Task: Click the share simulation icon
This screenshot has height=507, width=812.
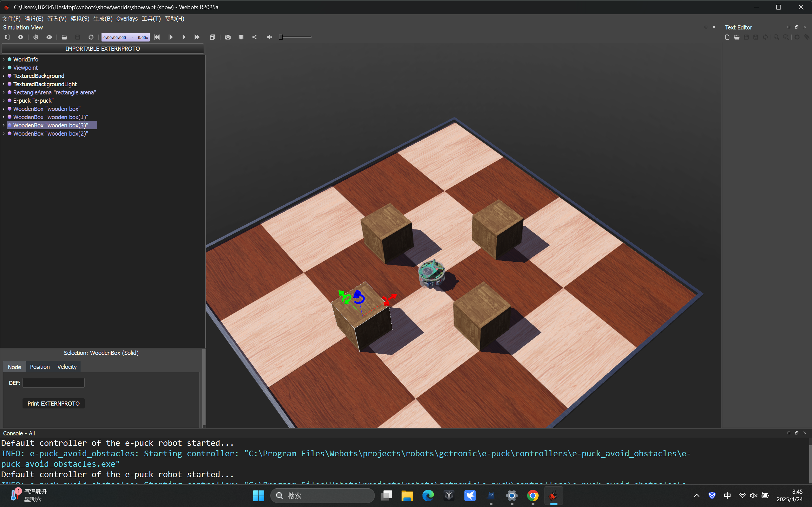Action: coord(254,37)
